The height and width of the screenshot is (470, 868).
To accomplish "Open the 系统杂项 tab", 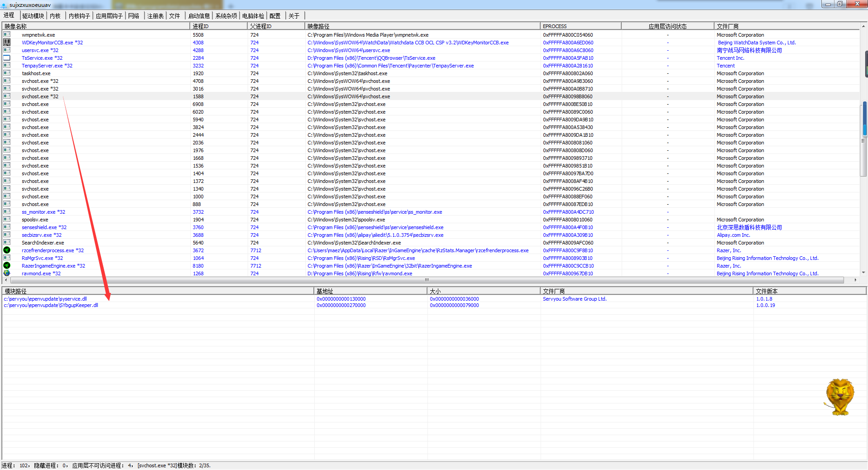I will [226, 16].
